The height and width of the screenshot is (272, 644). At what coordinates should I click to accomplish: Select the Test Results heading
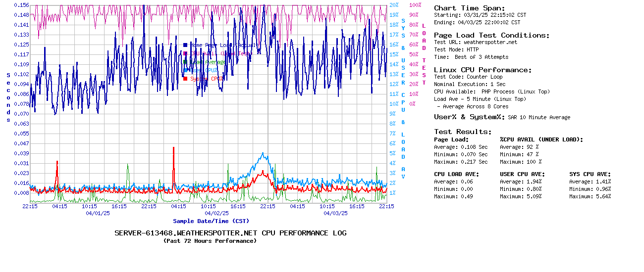point(463,132)
